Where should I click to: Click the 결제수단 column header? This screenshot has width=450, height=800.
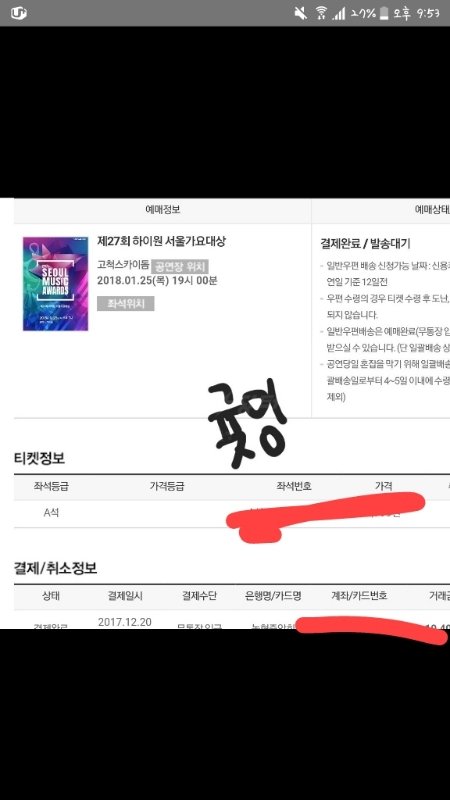[x=199, y=595]
